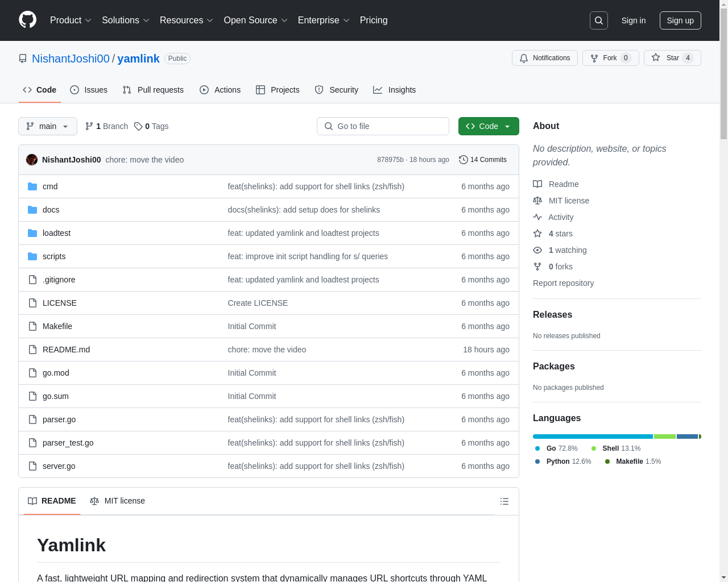Viewport: 728px width, 582px height.
Task: Star the yamlink repository
Action: 672,58
